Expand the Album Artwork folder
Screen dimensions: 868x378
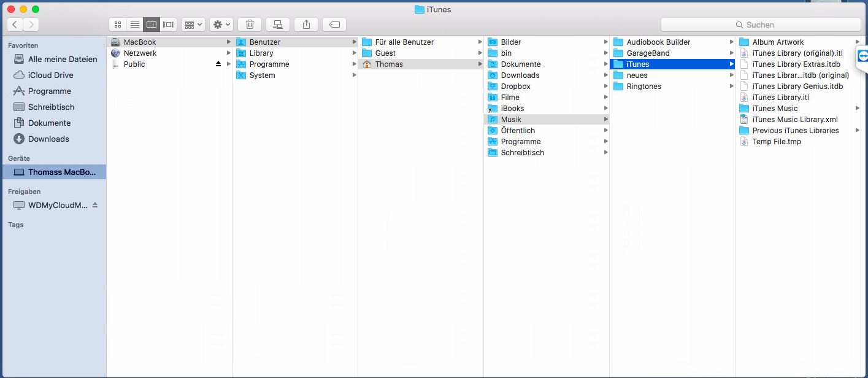pyautogui.click(x=857, y=42)
